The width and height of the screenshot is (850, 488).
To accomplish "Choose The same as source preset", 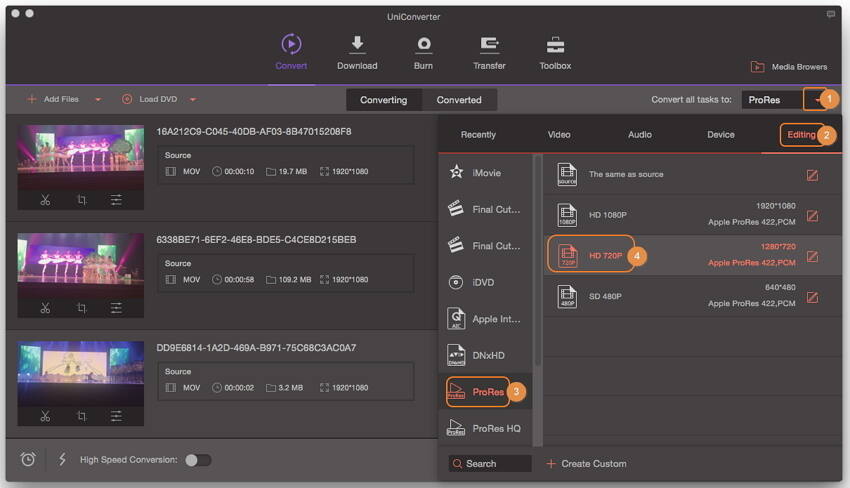I will click(x=693, y=175).
